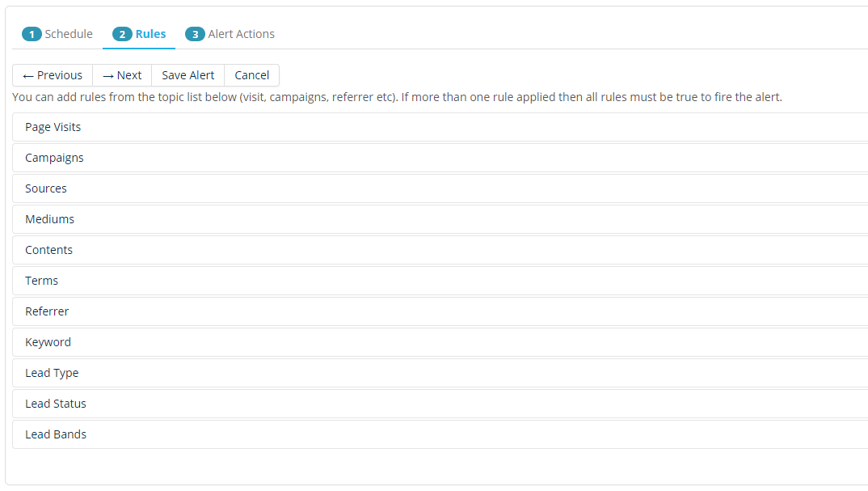
Task: Save the alert
Action: click(188, 75)
